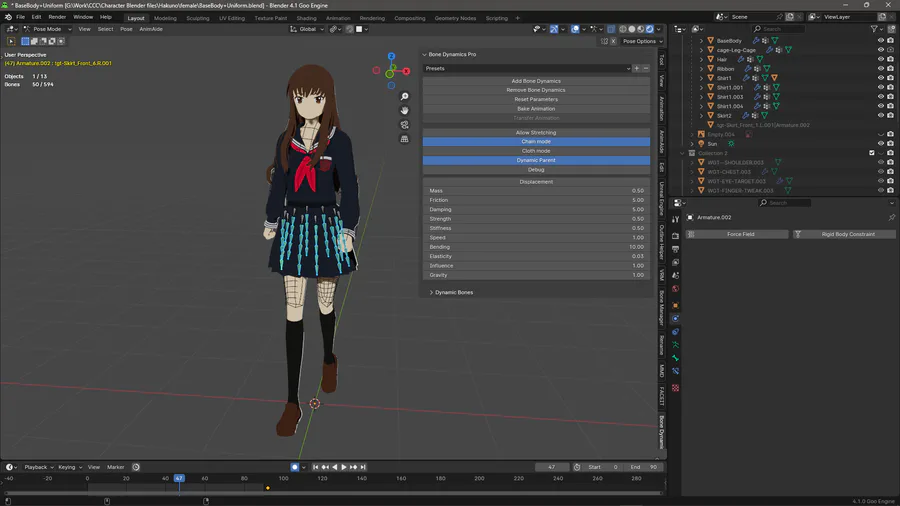Click Add Bone Dynamics button
Viewport: 900px width, 506px height.
coord(536,81)
